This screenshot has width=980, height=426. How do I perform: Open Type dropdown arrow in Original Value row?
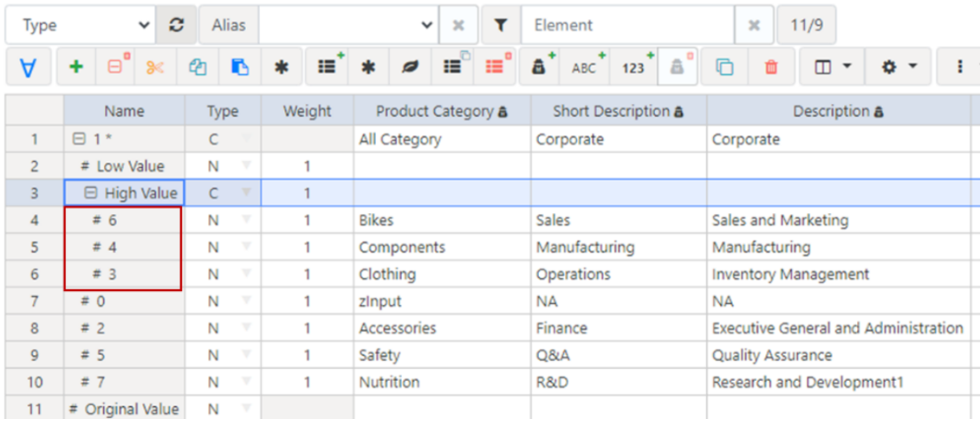(x=246, y=408)
